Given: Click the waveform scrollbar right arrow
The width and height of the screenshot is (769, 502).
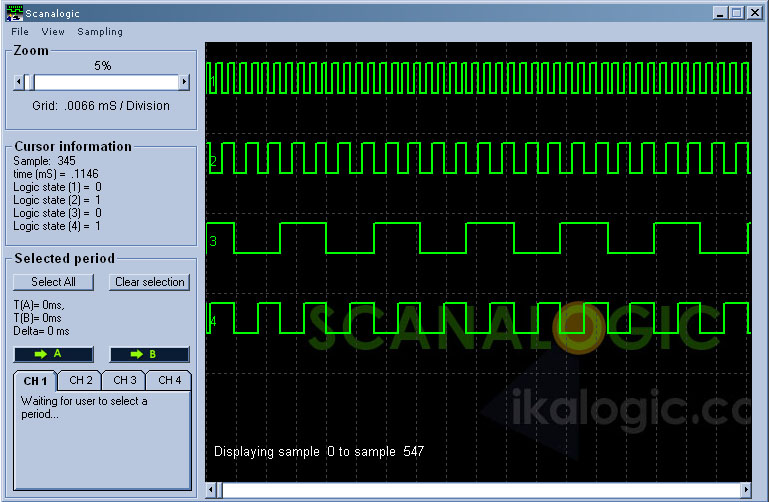Looking at the screenshot, I should point(746,489).
